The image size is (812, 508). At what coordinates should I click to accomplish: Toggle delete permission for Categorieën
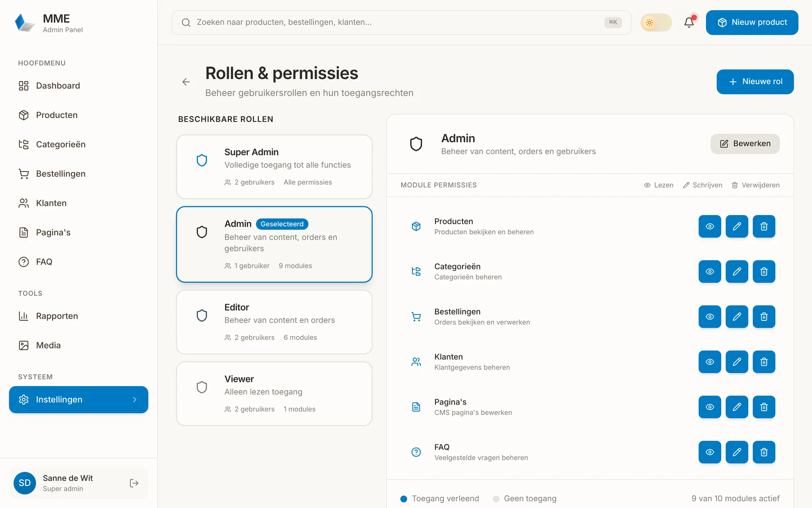pos(764,271)
